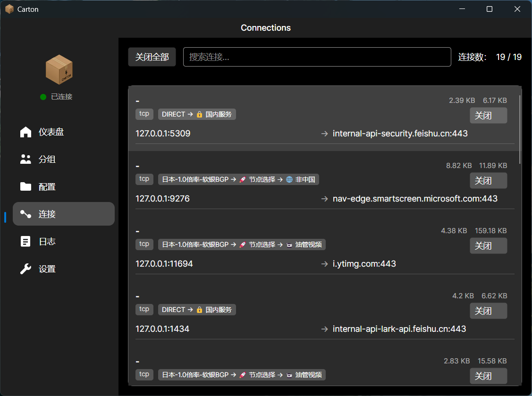532x396 pixels.
Task: Click 关闭全部 to close all connections
Action: tap(152, 57)
